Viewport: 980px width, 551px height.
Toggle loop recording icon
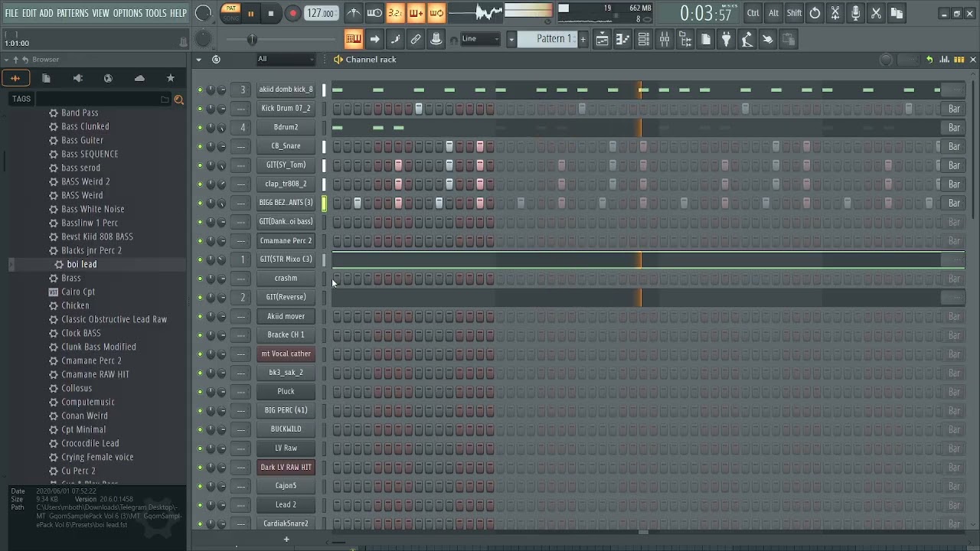[x=436, y=13]
